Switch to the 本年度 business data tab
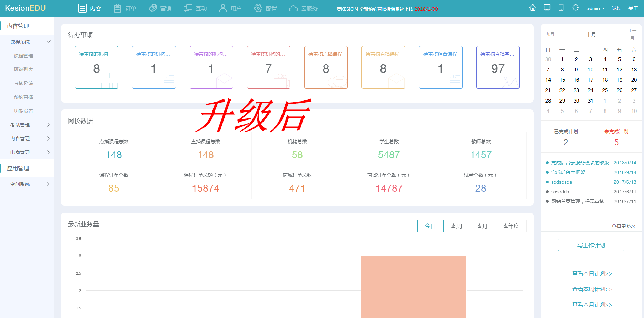Image resolution: width=644 pixels, height=318 pixels. 511,226
